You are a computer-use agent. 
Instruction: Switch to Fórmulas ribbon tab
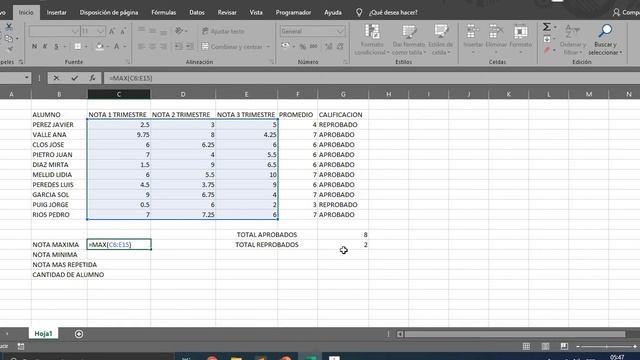(163, 13)
